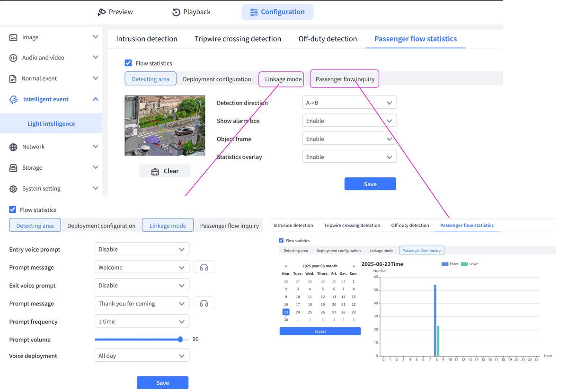This screenshot has height=392, width=568.
Task: Click the Storage disk icon
Action: click(x=13, y=168)
